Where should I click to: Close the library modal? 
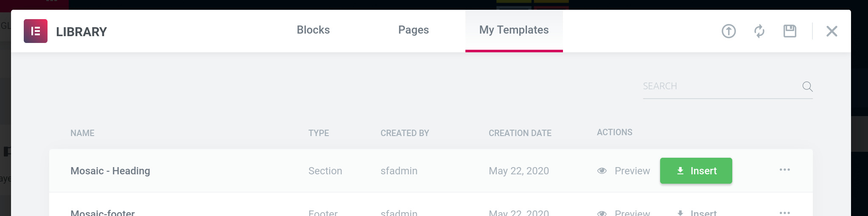(832, 31)
